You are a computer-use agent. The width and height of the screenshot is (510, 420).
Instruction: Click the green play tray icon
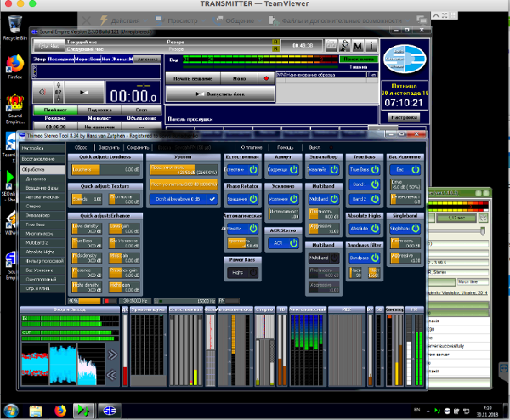coord(438,411)
